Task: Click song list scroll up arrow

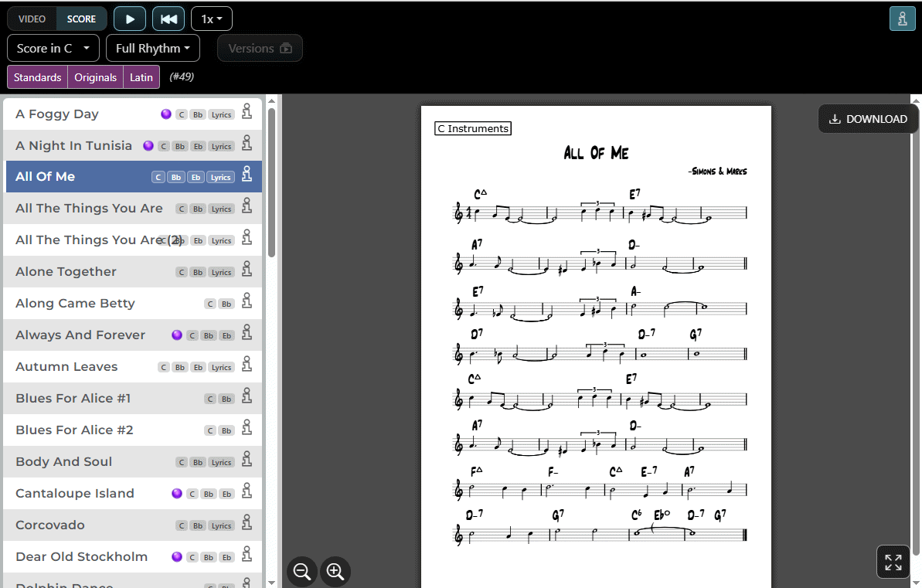Action: click(x=272, y=101)
